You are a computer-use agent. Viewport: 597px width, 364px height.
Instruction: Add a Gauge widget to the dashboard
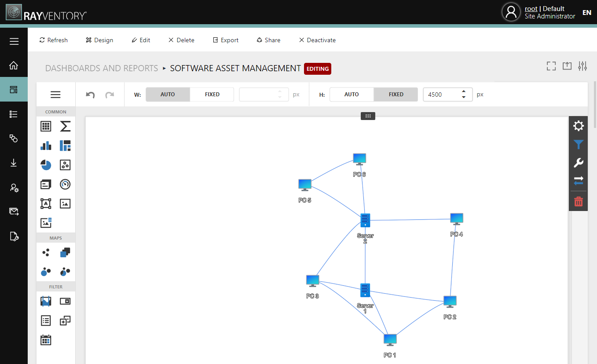(65, 184)
